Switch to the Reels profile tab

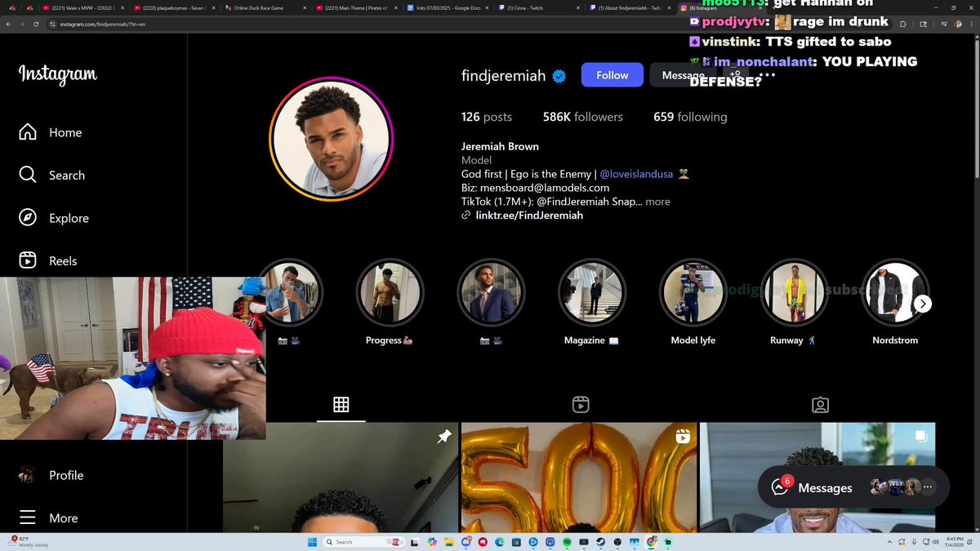click(581, 404)
